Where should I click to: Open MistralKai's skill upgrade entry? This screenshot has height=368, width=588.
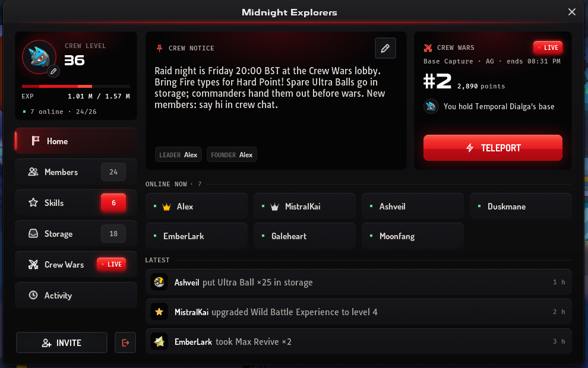[359, 312]
